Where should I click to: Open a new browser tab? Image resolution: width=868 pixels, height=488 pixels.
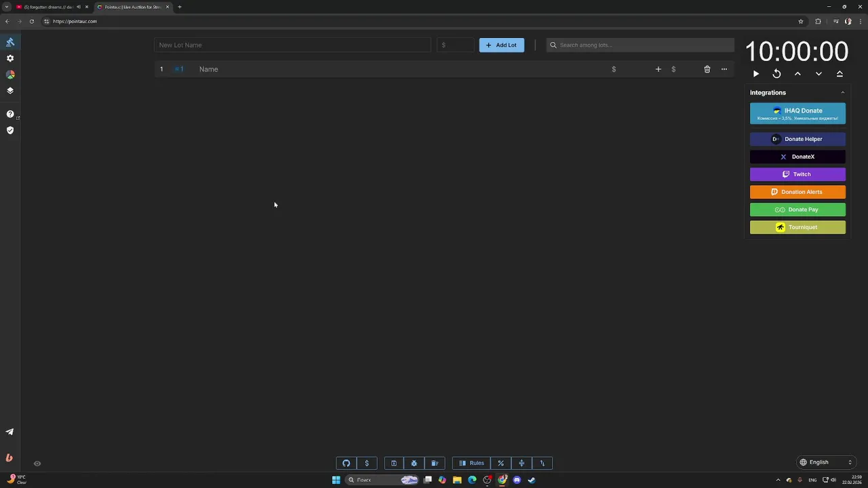[x=180, y=7]
